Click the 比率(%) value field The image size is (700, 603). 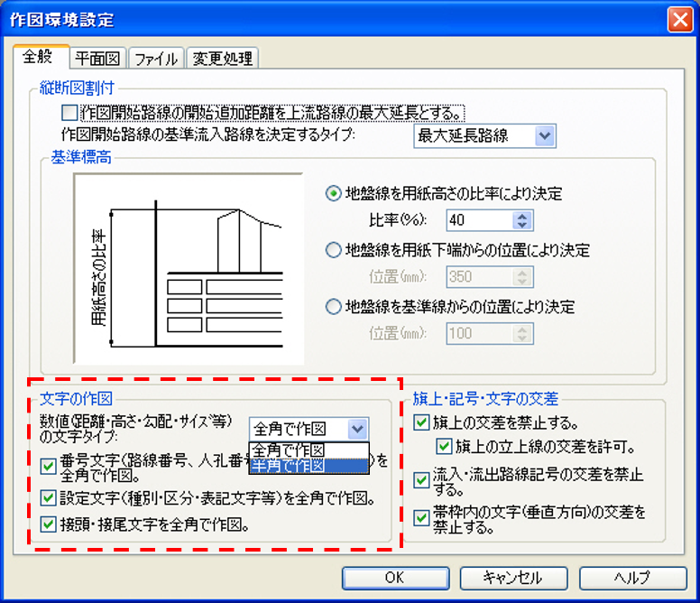coord(478,220)
